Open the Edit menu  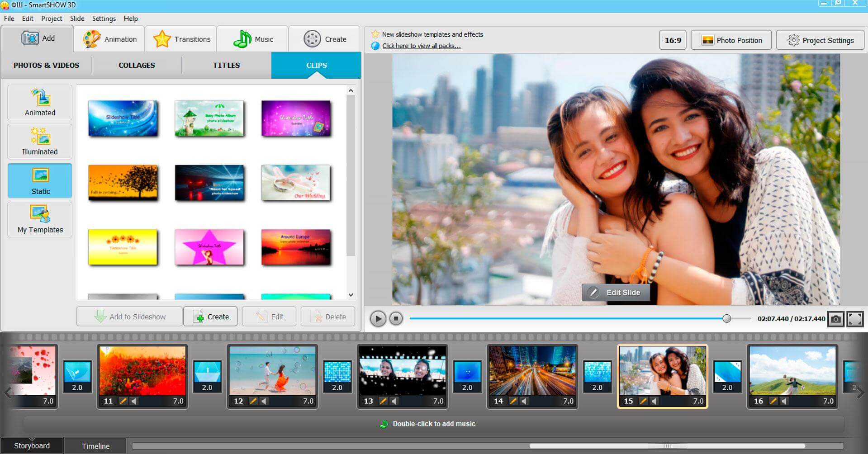tap(28, 19)
